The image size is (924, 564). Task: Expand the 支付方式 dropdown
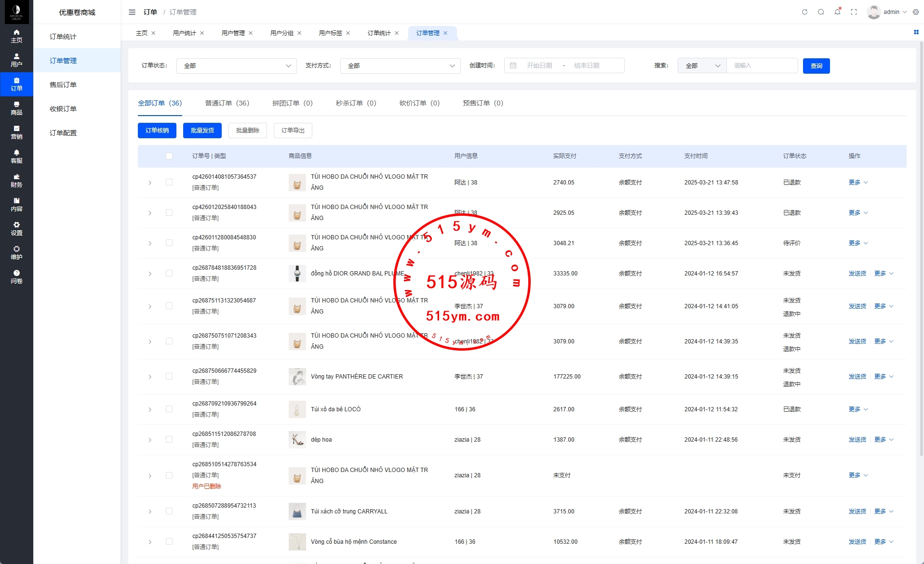tap(400, 66)
